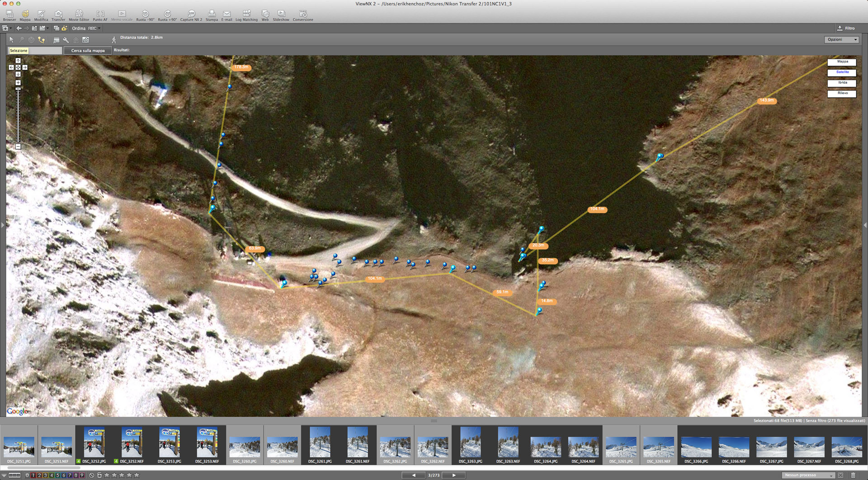Recenter map with center pan button

pyautogui.click(x=18, y=67)
